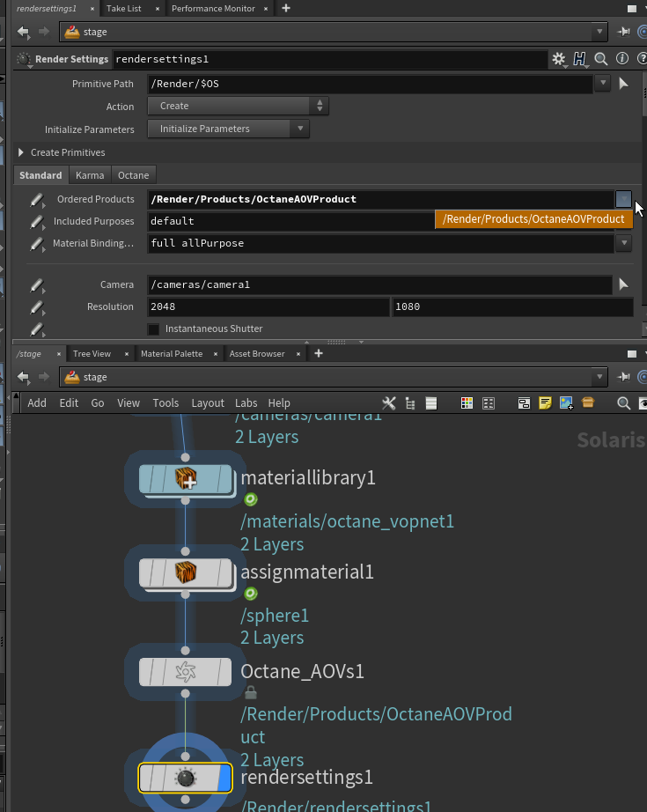Open the Initialize Parameters dropdown

[228, 129]
